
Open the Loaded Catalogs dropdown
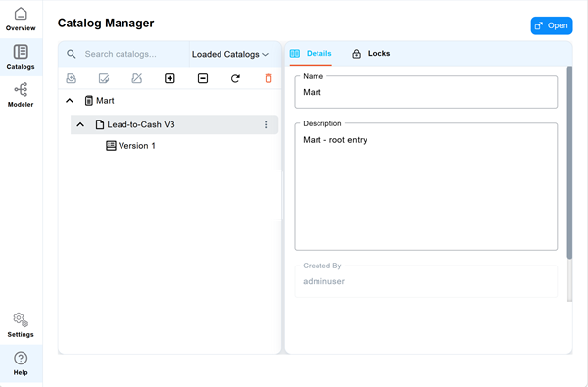[x=230, y=54]
